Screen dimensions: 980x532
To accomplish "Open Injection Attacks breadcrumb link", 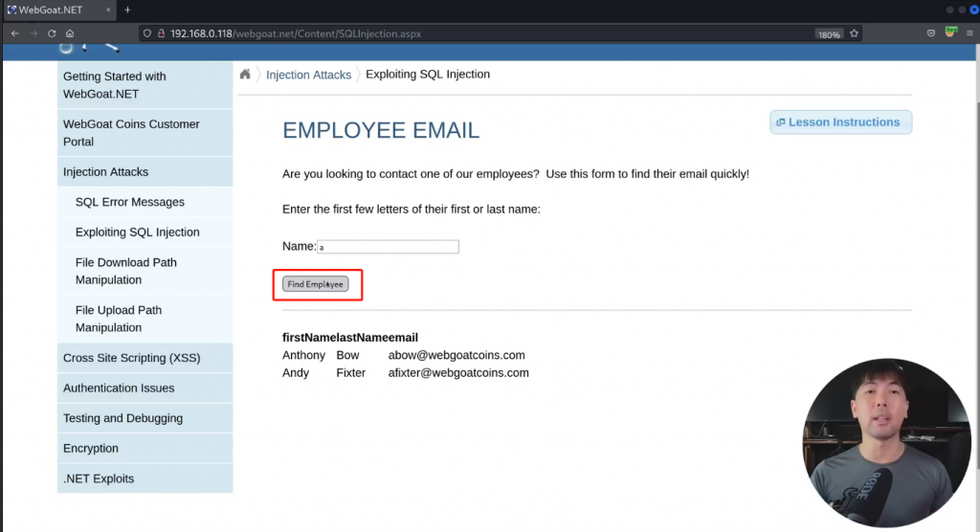I will click(x=309, y=75).
